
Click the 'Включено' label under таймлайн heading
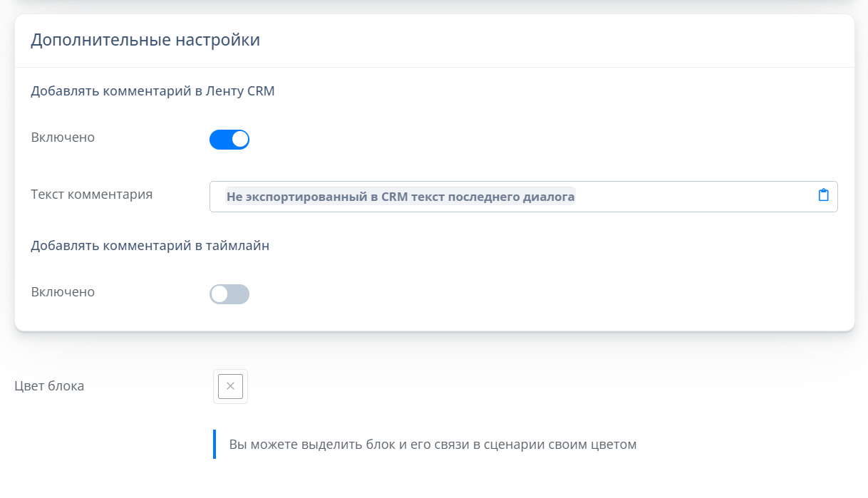[63, 292]
